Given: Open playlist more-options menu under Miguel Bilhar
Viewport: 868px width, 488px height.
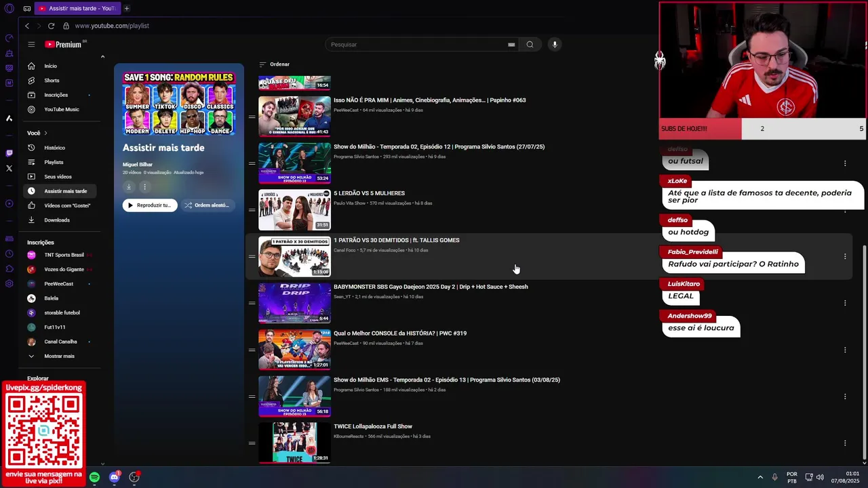Looking at the screenshot, I should point(144,186).
